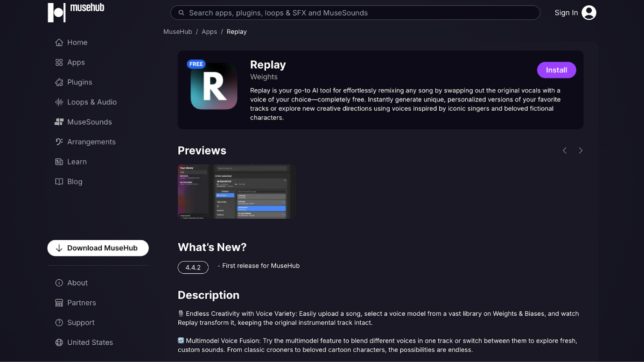Screen dimensions: 644x362
Task: Click the Home house icon
Action: [x=59, y=43]
